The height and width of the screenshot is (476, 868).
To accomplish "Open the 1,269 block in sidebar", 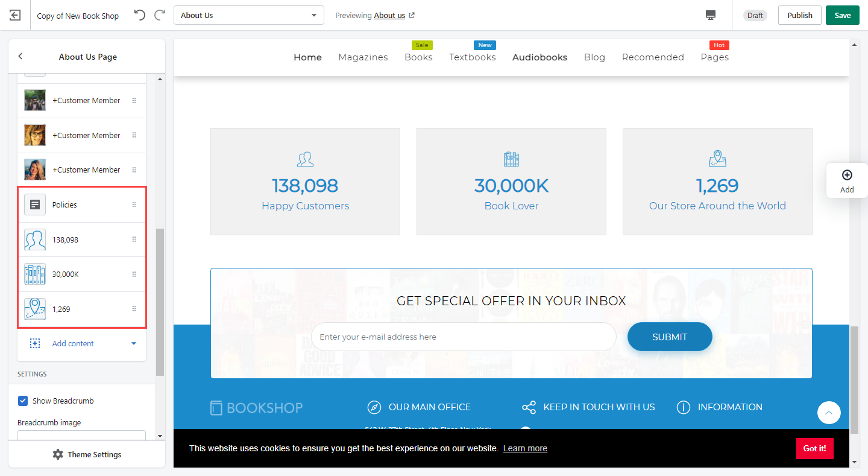I will (x=82, y=309).
